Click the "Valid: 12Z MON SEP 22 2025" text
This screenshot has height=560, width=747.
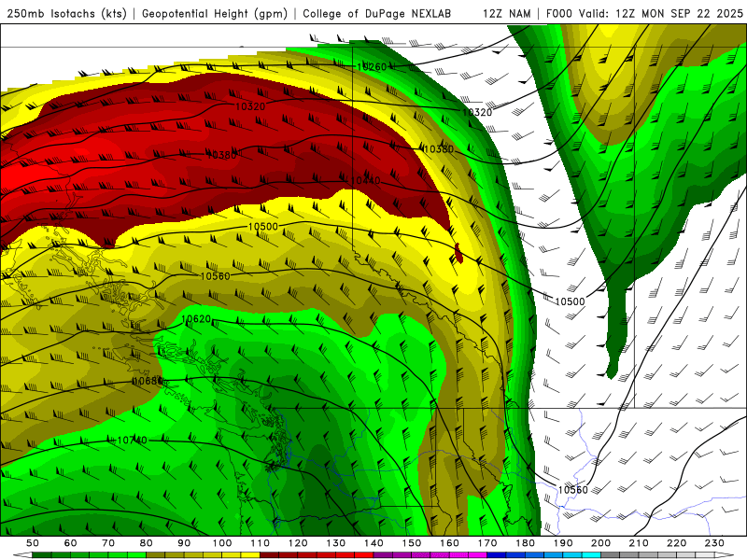(x=661, y=13)
